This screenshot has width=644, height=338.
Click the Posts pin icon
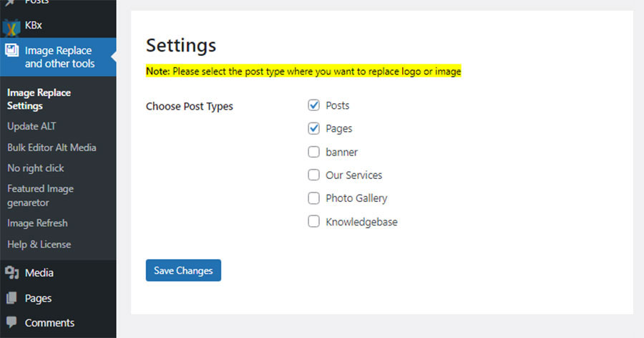pos(11,2)
